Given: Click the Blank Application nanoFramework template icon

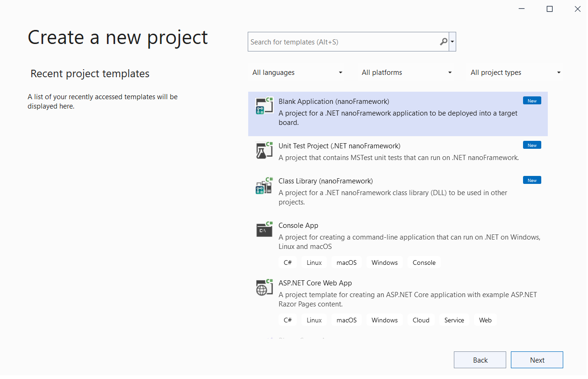Looking at the screenshot, I should [264, 106].
